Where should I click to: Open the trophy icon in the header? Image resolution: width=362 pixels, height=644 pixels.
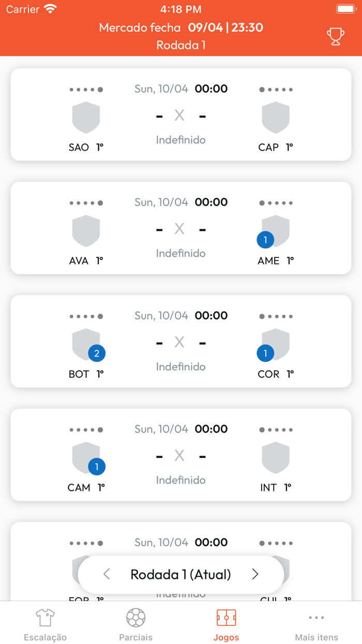point(336,36)
